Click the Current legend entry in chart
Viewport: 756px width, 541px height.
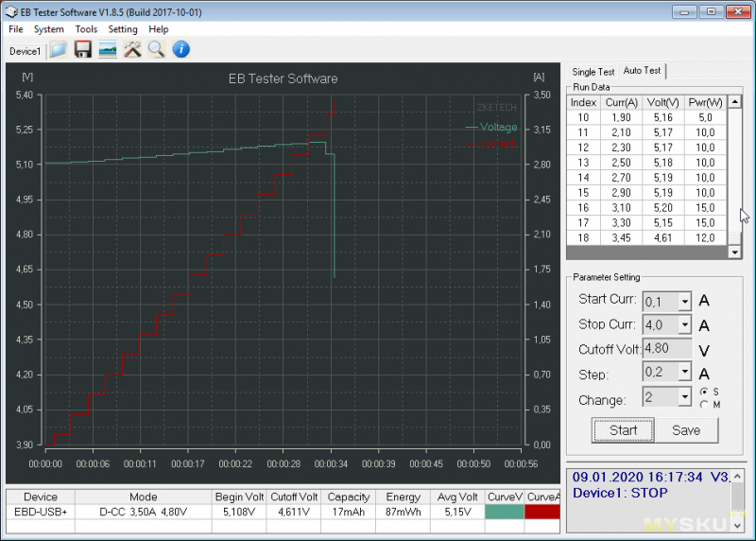[x=490, y=144]
